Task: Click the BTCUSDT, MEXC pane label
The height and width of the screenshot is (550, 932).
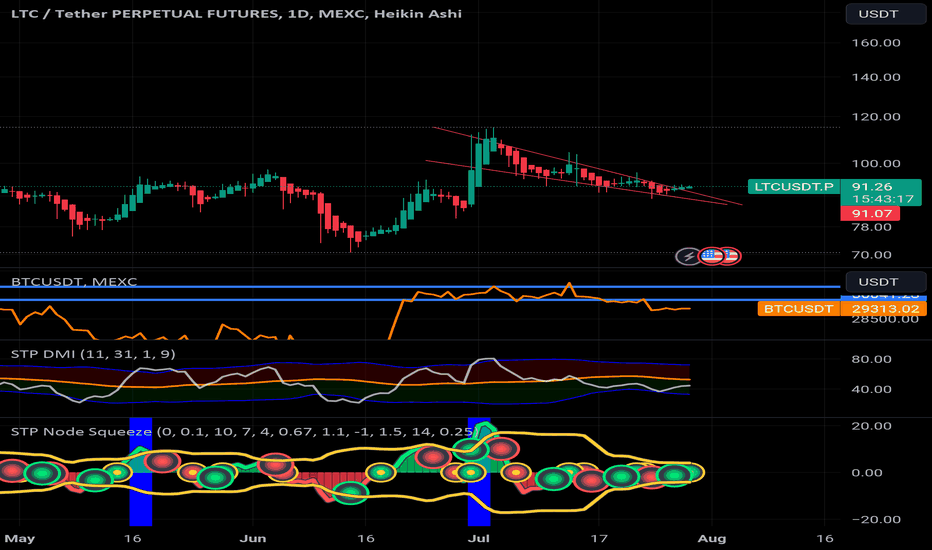Action: click(x=74, y=281)
